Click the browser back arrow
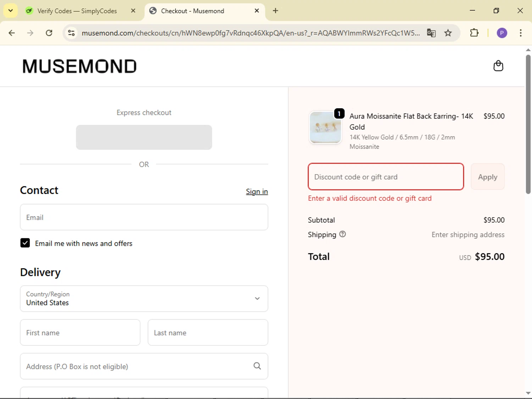The width and height of the screenshot is (532, 399). [x=12, y=33]
